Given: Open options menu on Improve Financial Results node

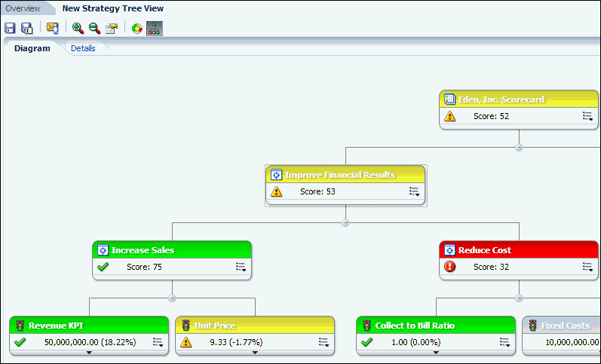Looking at the screenshot, I should (414, 191).
